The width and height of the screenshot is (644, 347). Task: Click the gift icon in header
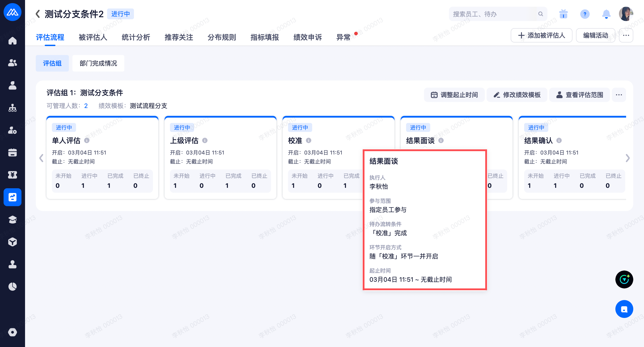563,14
